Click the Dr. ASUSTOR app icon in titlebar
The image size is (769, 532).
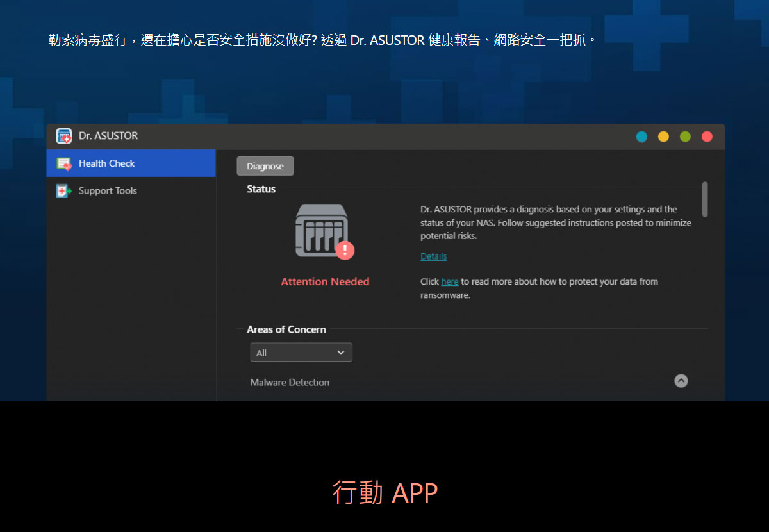pos(63,135)
